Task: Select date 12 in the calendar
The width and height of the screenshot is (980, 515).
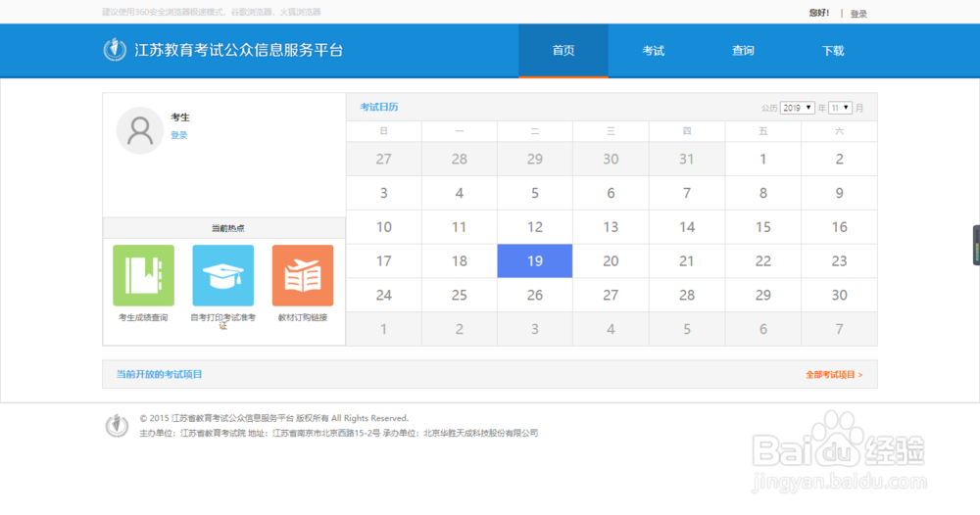Action: (x=535, y=227)
